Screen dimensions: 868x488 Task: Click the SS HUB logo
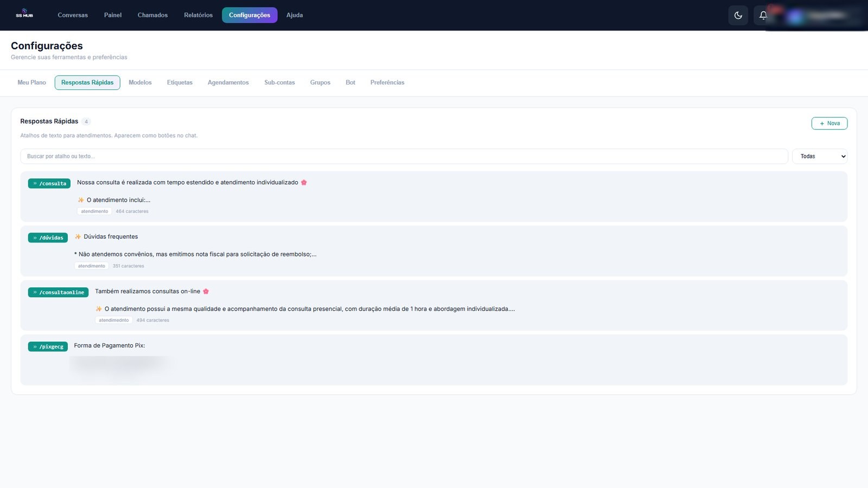point(24,14)
